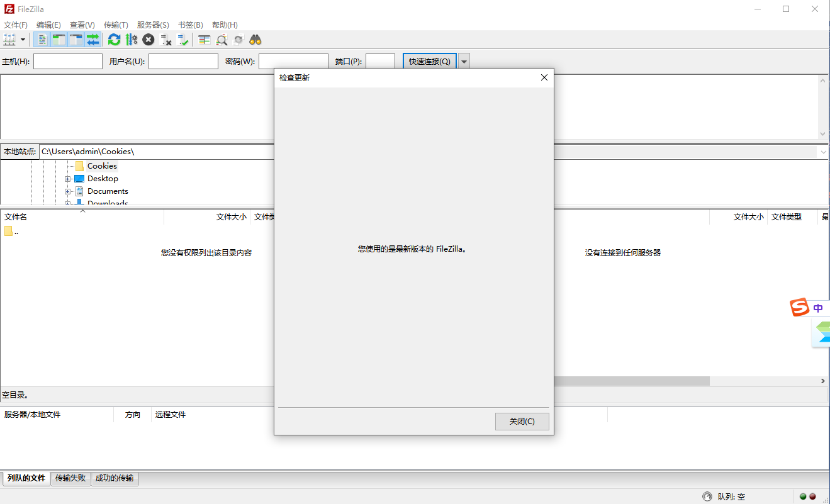Switch to the 成功的传输 tab
Screen dimensions: 830x504
point(115,478)
